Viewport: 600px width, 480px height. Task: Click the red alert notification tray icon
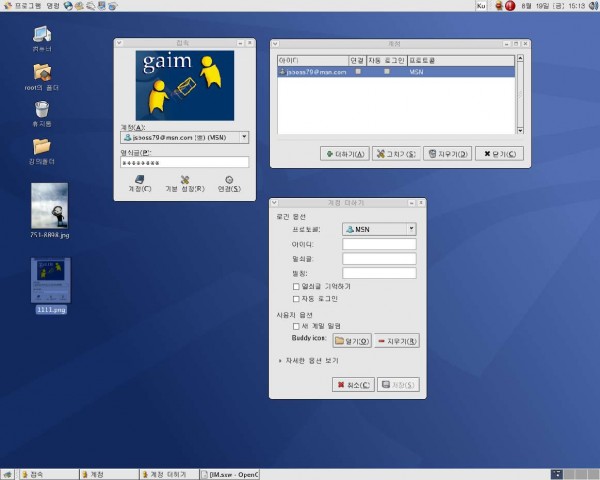click(510, 6)
